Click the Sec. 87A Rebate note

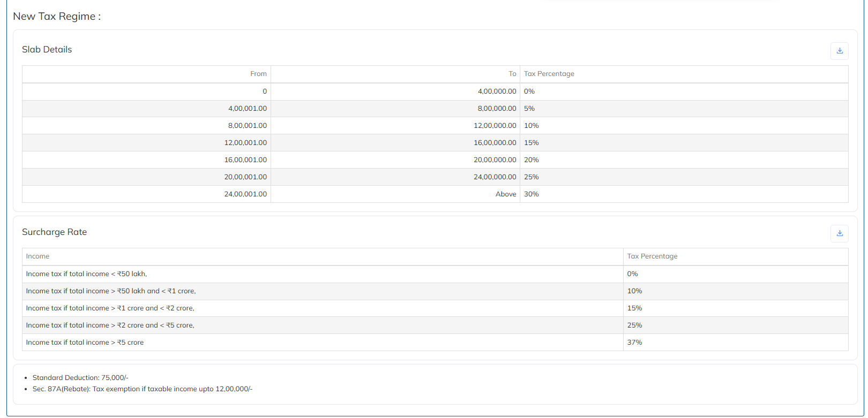pyautogui.click(x=142, y=389)
